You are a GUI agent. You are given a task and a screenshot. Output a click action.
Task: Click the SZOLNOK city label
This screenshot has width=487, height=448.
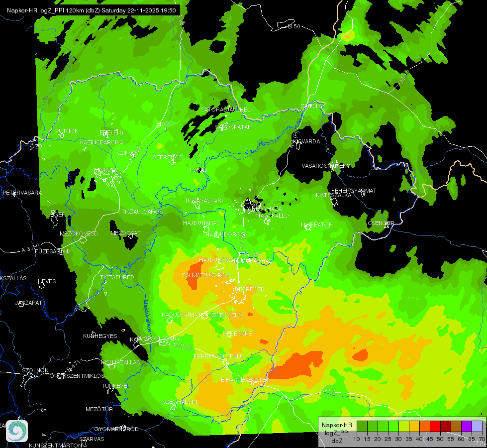[35, 370]
